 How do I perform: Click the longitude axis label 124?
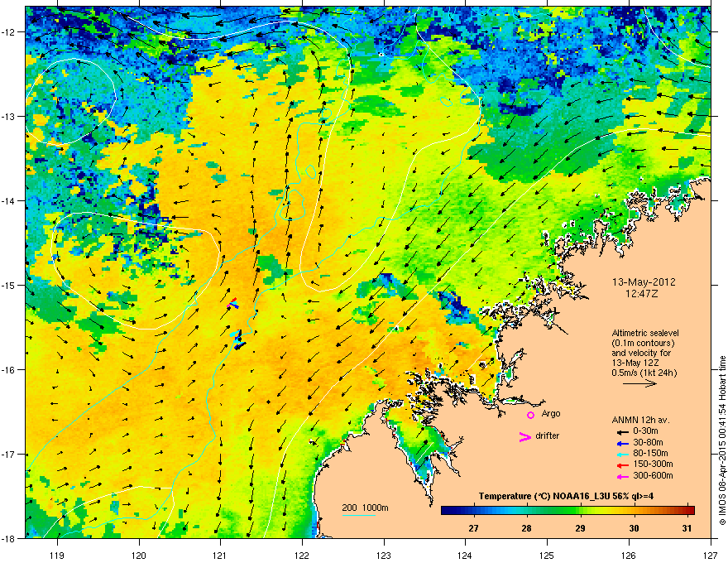(465, 555)
